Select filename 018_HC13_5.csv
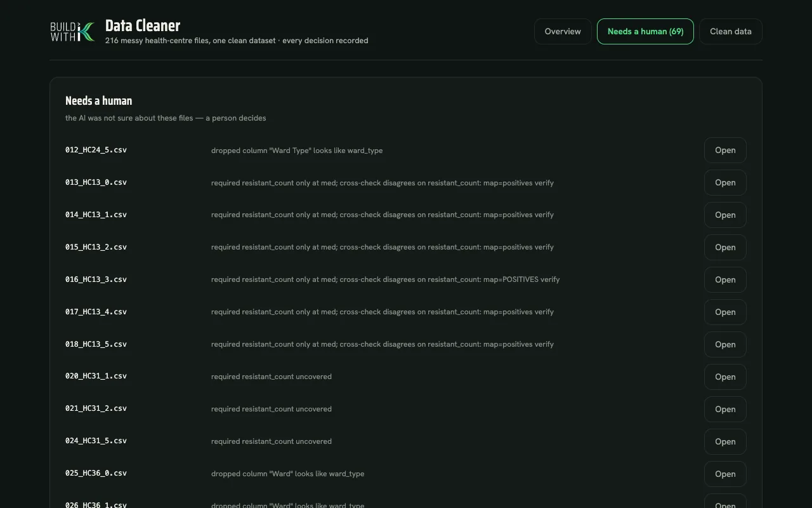Screen dimensions: 812x508 pyautogui.click(x=96, y=345)
